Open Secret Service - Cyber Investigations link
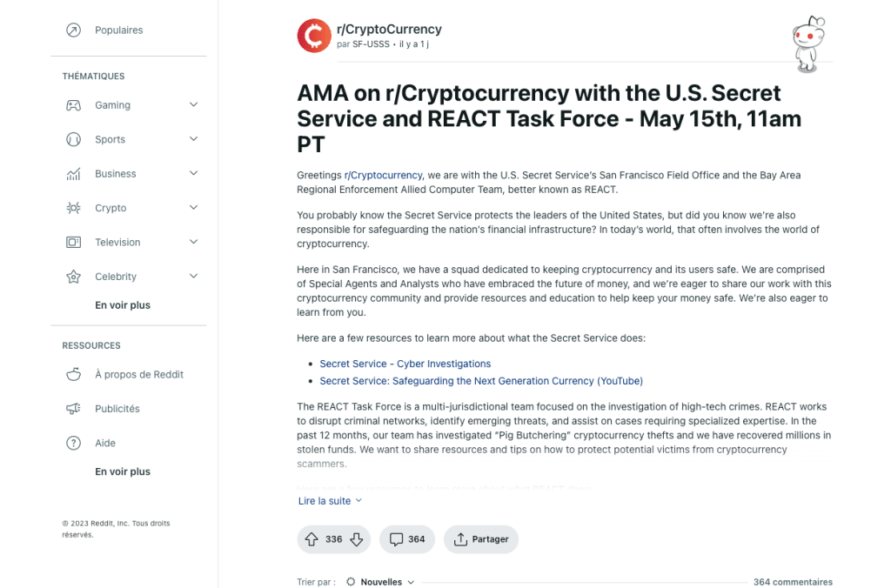Viewport: 891px width, 588px height. pyautogui.click(x=405, y=364)
